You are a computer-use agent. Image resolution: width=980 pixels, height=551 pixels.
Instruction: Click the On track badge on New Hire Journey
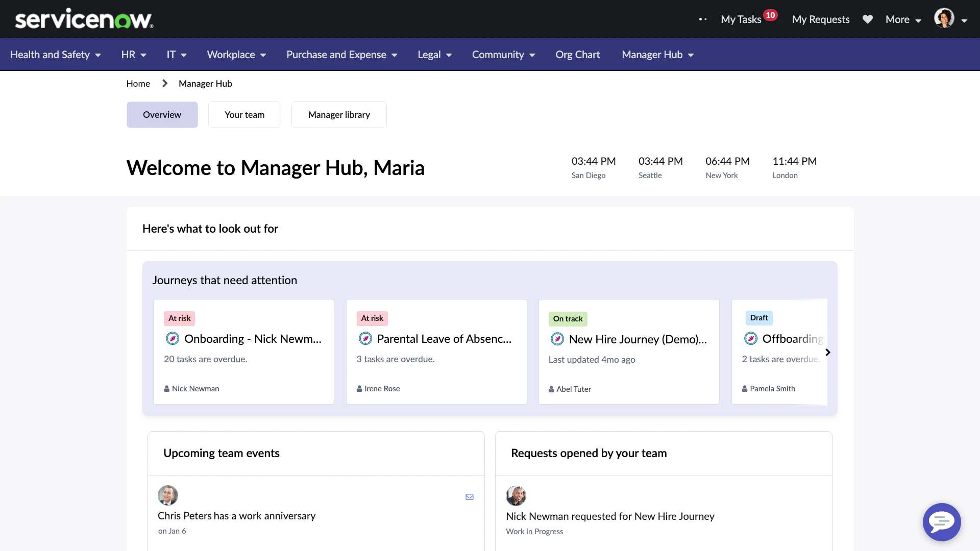[x=568, y=318]
